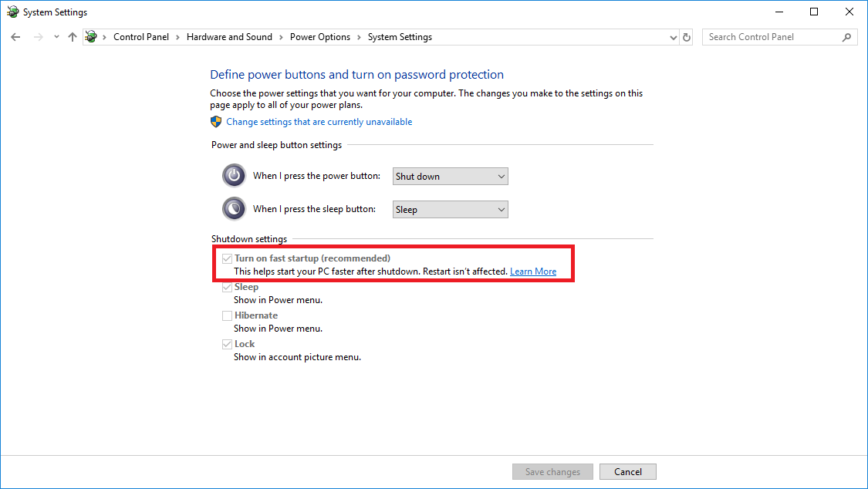Select System Settings breadcrumb
868x489 pixels.
click(400, 37)
